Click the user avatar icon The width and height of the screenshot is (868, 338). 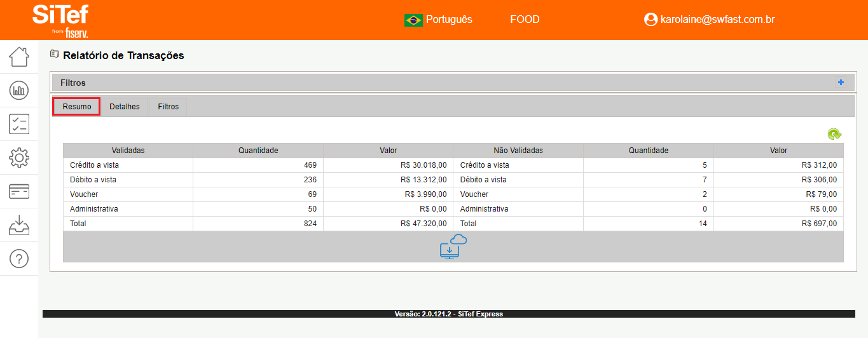point(651,20)
